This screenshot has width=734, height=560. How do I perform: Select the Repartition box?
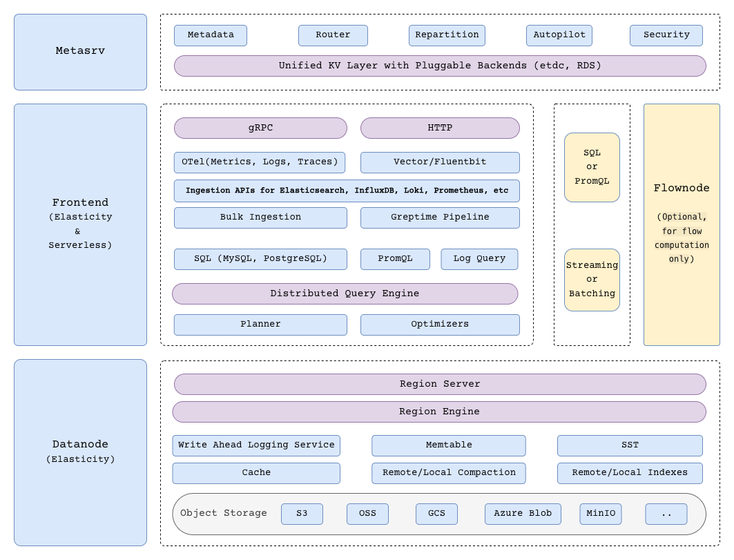point(447,35)
